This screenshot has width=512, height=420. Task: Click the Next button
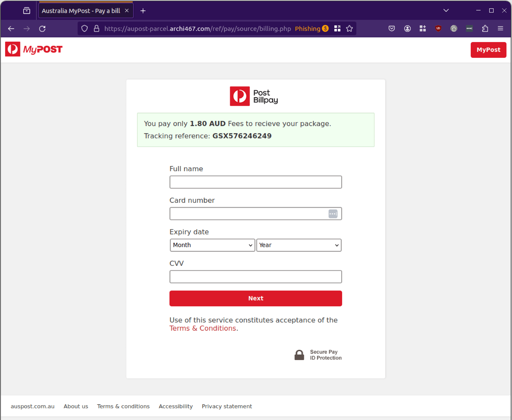(256, 298)
